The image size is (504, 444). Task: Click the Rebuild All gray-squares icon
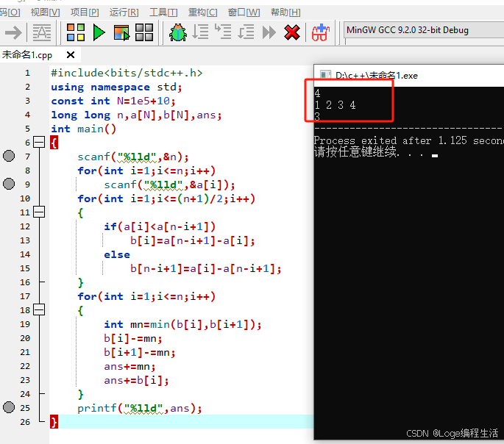pos(144,32)
